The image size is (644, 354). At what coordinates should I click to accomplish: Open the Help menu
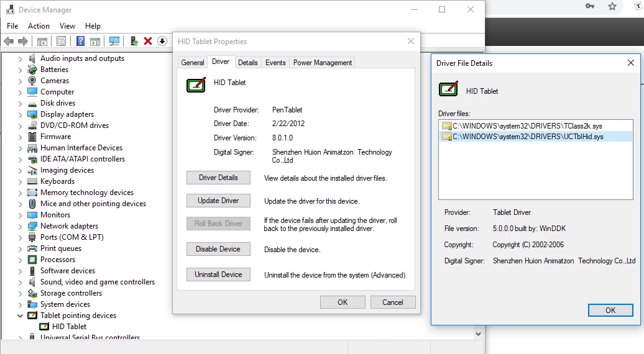tap(93, 26)
